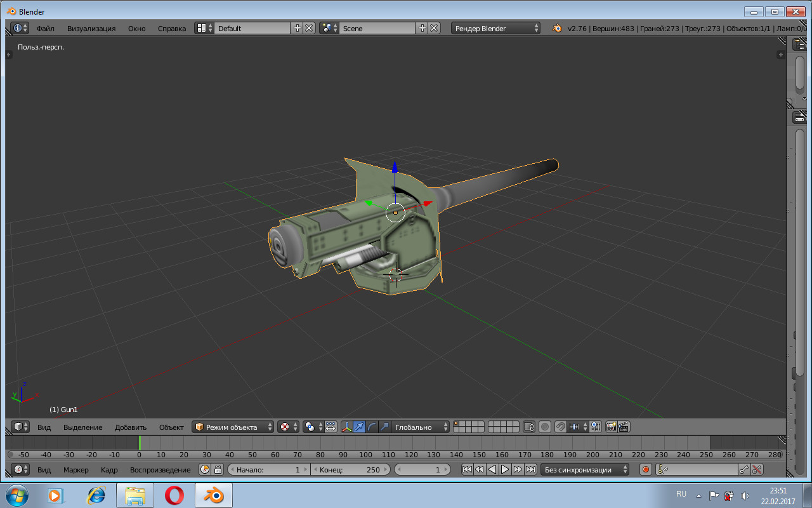
Task: Delete the active keying set icon
Action: click(x=756, y=470)
